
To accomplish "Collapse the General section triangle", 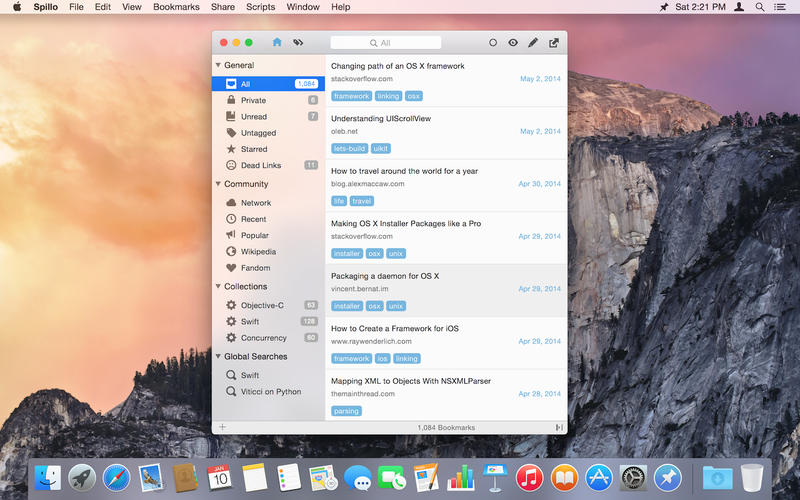I will (218, 65).
